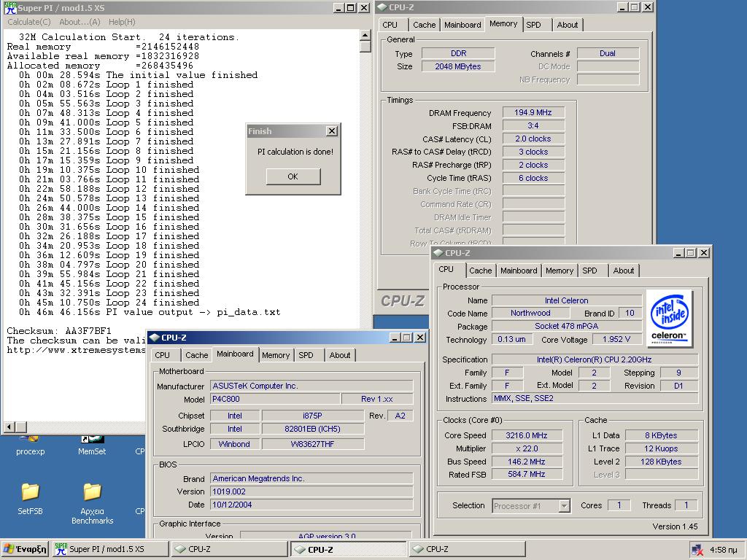Click the mainboard Model P4C800 field
This screenshot has height=560, width=747.
[x=275, y=399]
